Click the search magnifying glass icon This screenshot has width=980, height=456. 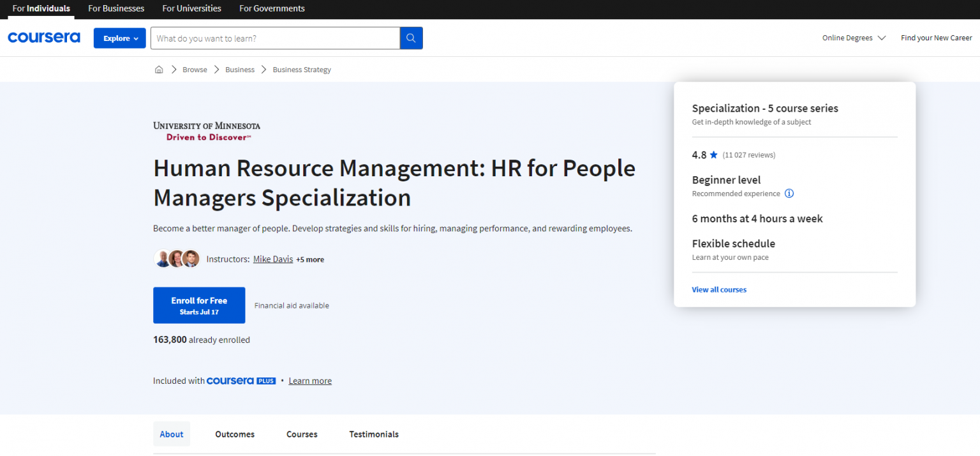tap(411, 38)
